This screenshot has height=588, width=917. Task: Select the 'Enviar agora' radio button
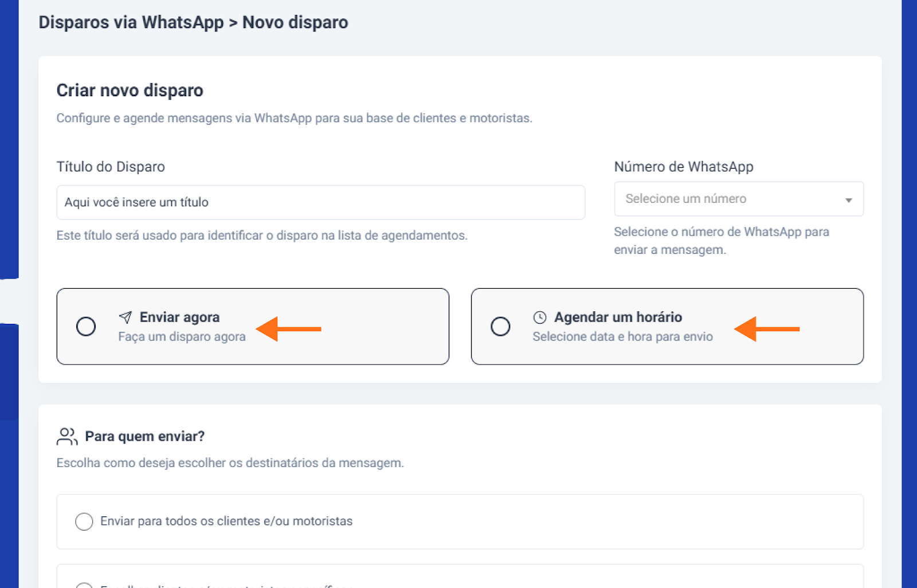pos(86,327)
